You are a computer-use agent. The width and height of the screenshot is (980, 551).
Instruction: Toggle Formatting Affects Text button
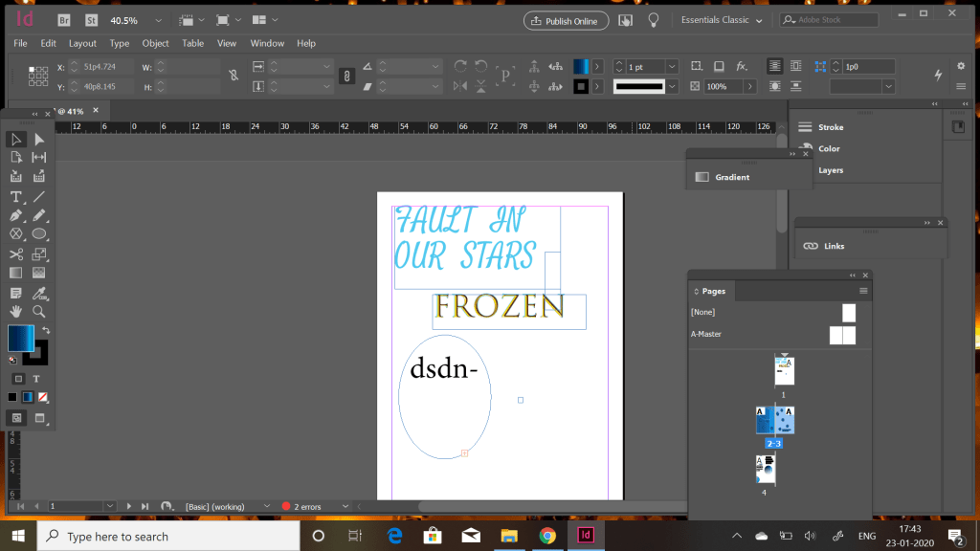click(36, 379)
